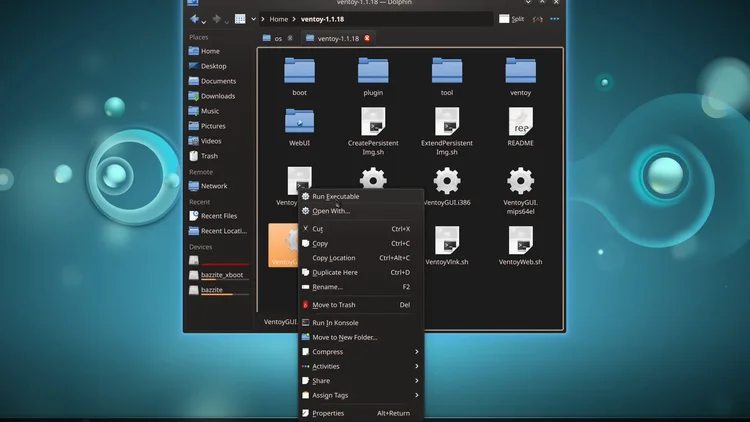750x422 pixels.
Task: Open Properties from context menu
Action: click(x=361, y=413)
